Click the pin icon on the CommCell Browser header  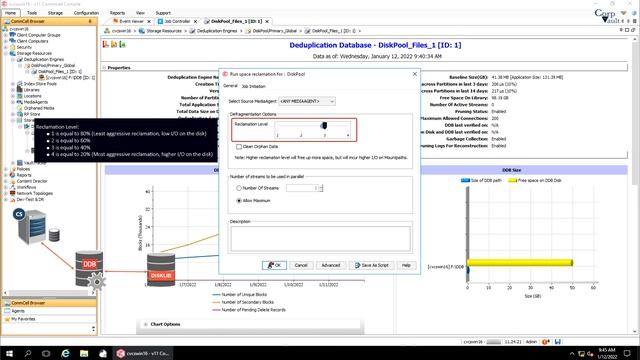90,21
